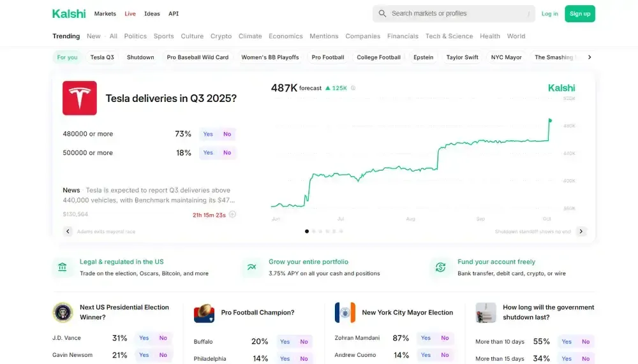Click the dollar refresh icon for funding
The width and height of the screenshot is (638, 364).
coord(441,267)
